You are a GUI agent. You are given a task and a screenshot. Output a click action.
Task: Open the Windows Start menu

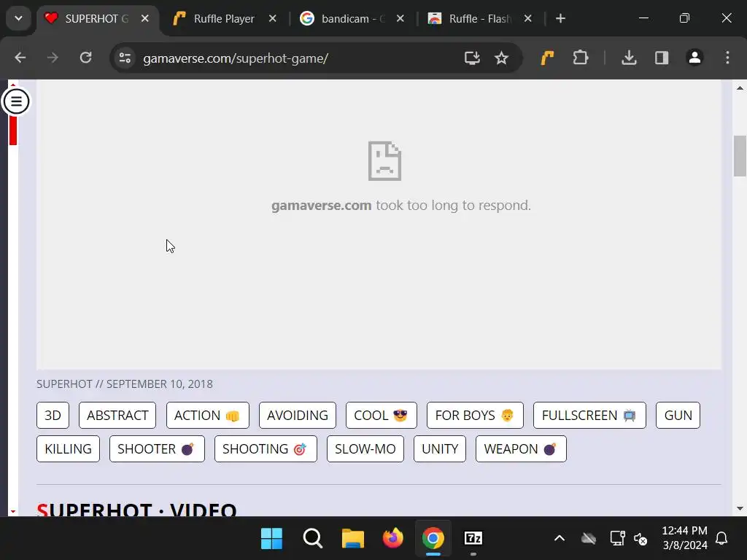click(271, 538)
